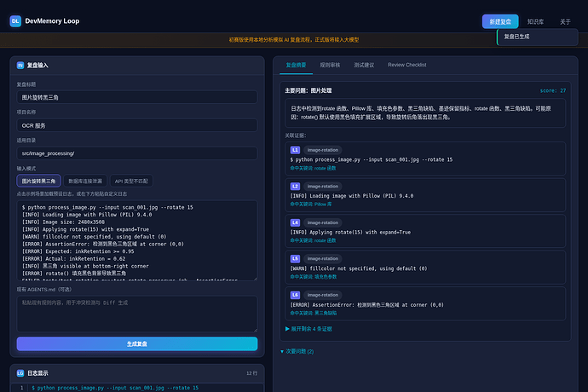Select the API 类型不匹配 input mode

pos(131,181)
